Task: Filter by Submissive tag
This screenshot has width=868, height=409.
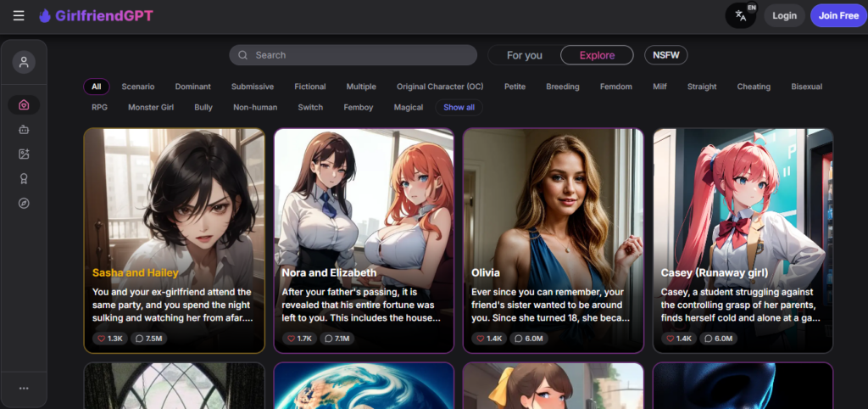Action: pyautogui.click(x=253, y=87)
